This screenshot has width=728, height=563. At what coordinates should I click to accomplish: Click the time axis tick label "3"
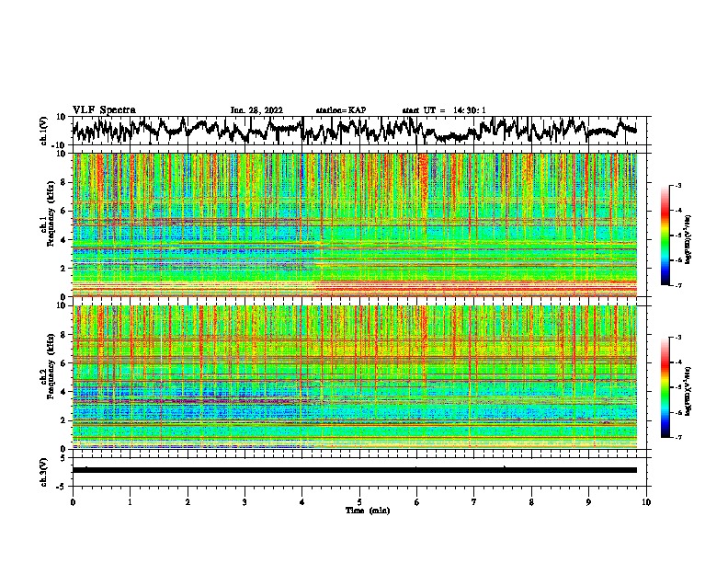coord(245,502)
